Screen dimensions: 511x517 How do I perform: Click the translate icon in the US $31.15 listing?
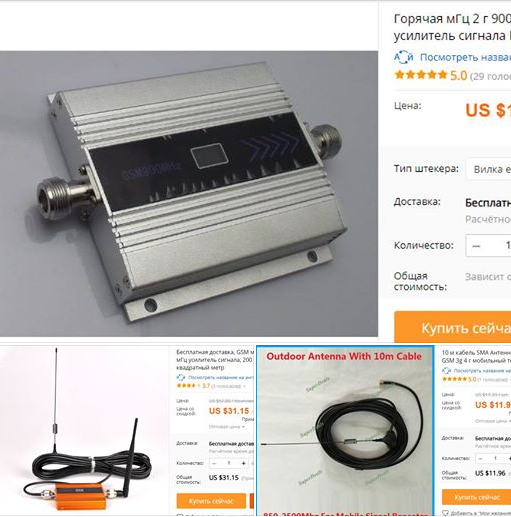pyautogui.click(x=181, y=377)
